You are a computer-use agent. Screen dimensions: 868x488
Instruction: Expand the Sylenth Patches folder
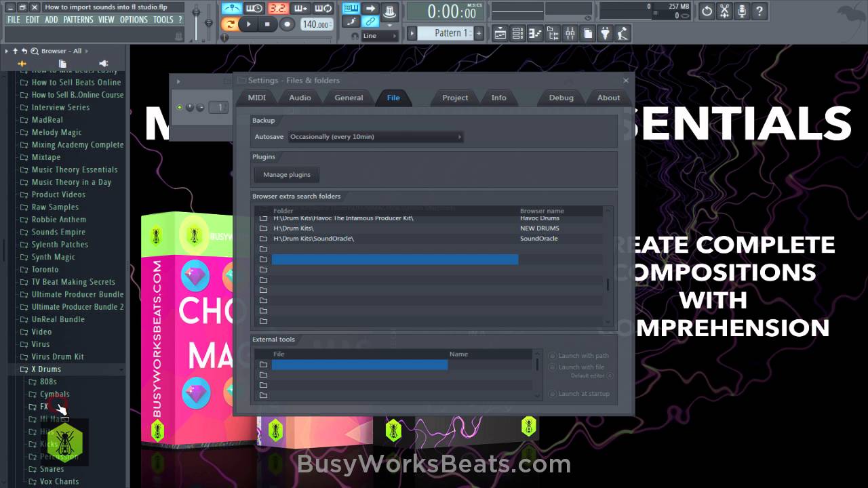60,245
